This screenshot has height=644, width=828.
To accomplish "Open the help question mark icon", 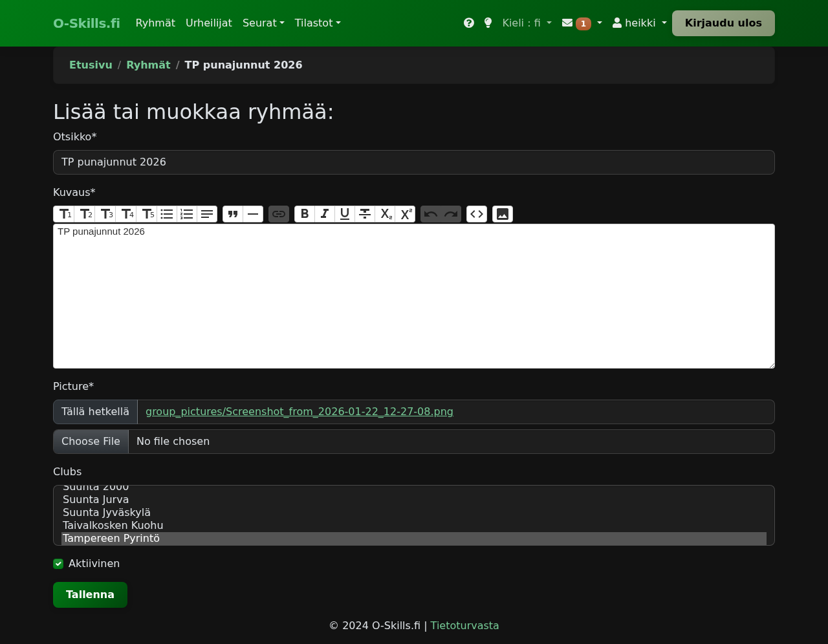I will click(x=469, y=23).
